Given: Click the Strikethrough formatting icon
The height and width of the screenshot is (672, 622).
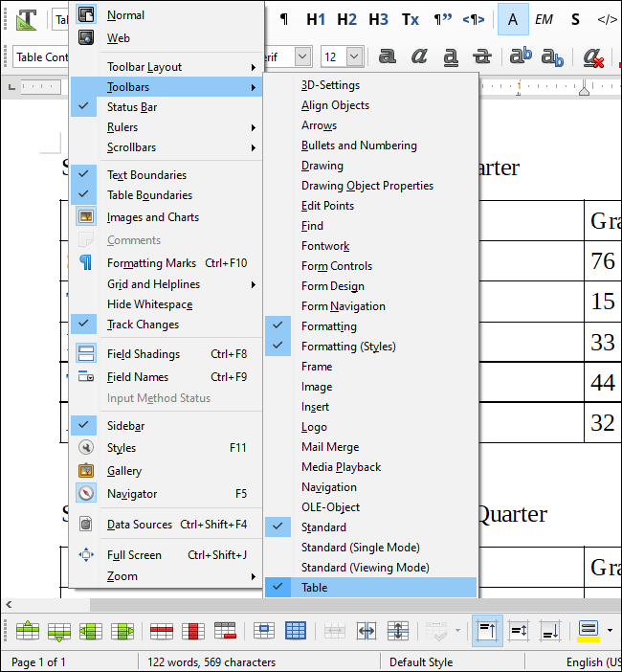Looking at the screenshot, I should coord(482,56).
